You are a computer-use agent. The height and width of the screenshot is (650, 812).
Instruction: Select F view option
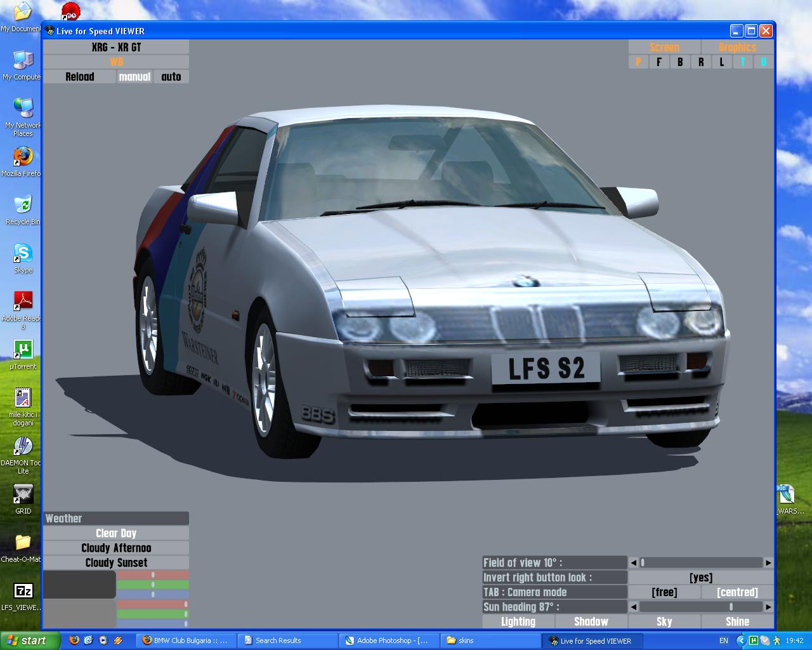point(659,62)
